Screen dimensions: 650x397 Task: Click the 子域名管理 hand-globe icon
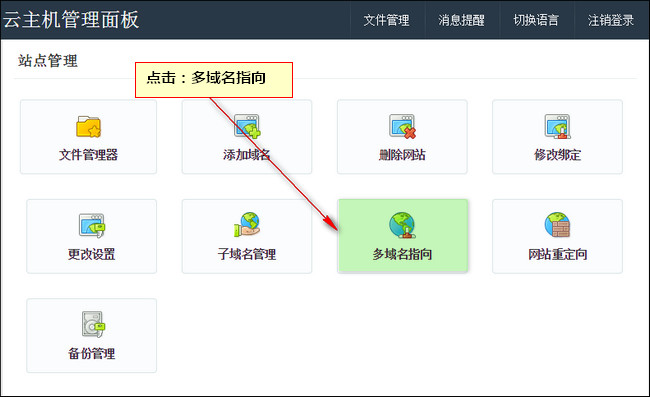pyautogui.click(x=247, y=225)
